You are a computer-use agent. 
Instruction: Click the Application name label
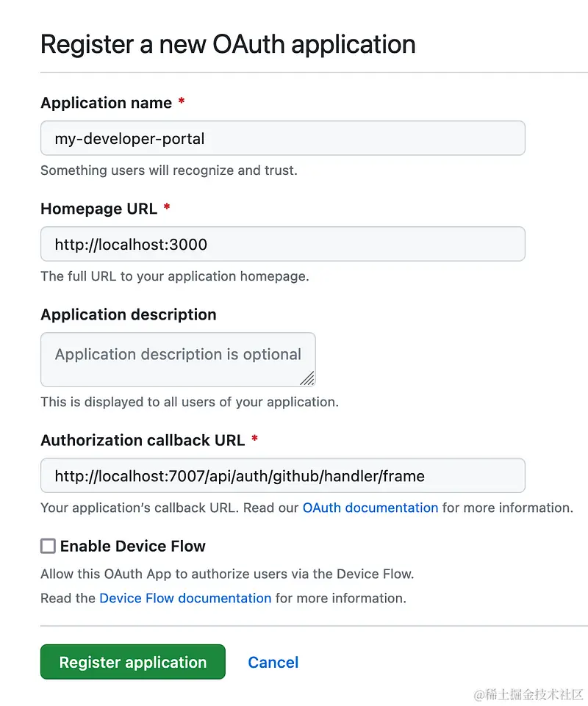[x=106, y=103]
